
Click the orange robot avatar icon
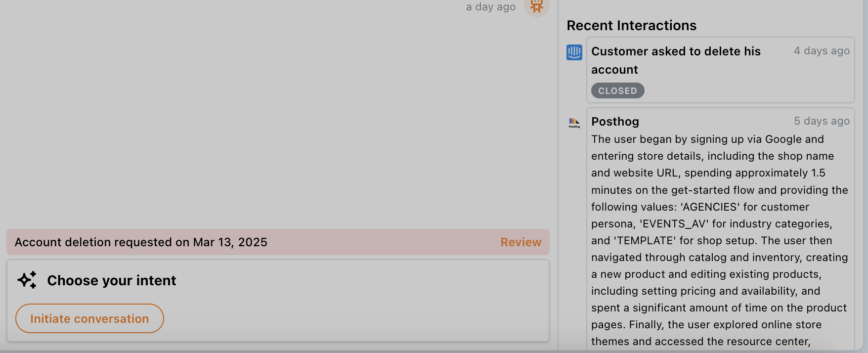pos(536,6)
